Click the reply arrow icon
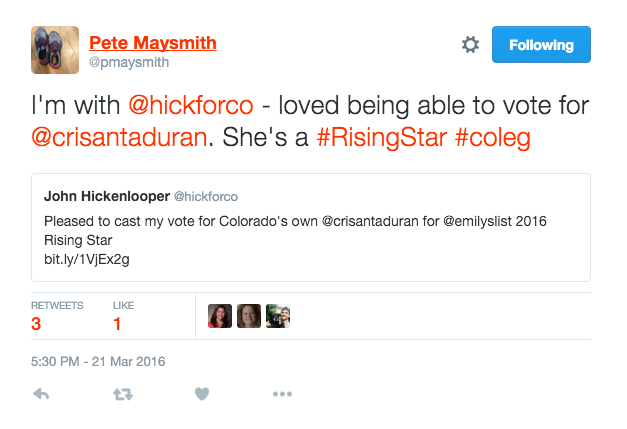The width and height of the screenshot is (627, 429). click(41, 394)
